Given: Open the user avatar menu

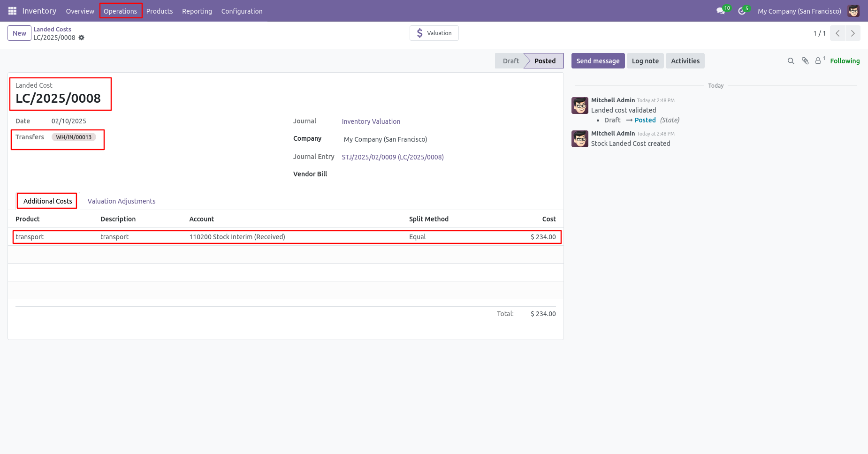Looking at the screenshot, I should tap(853, 11).
